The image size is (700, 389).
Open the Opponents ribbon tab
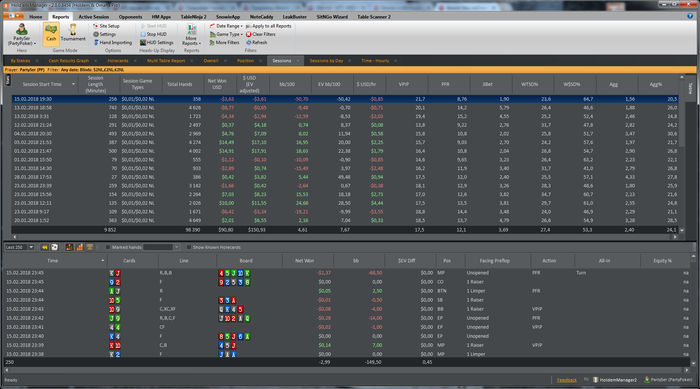tap(130, 17)
